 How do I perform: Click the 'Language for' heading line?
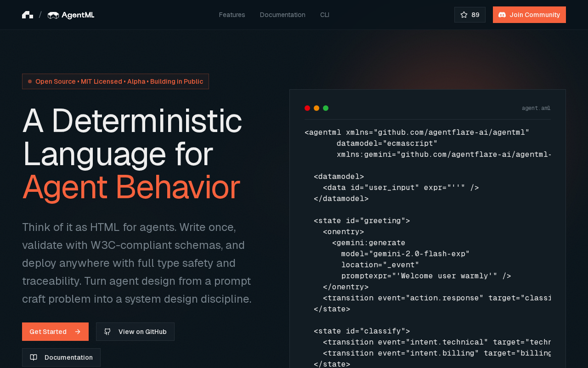[x=118, y=154]
